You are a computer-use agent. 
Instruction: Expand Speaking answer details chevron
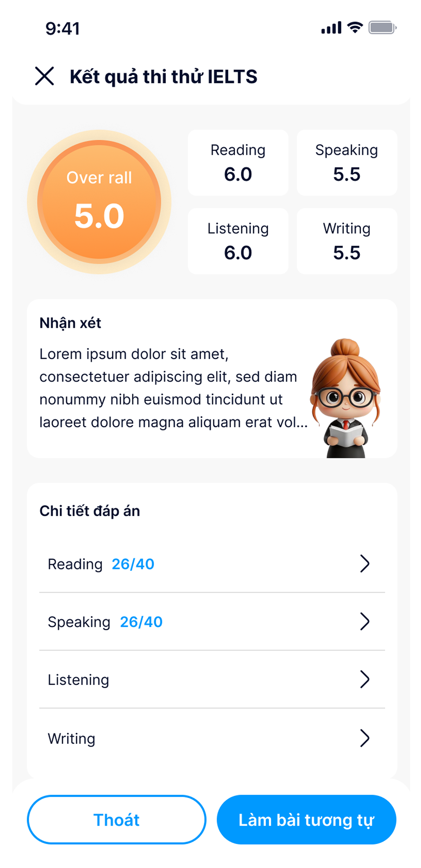pyautogui.click(x=365, y=622)
